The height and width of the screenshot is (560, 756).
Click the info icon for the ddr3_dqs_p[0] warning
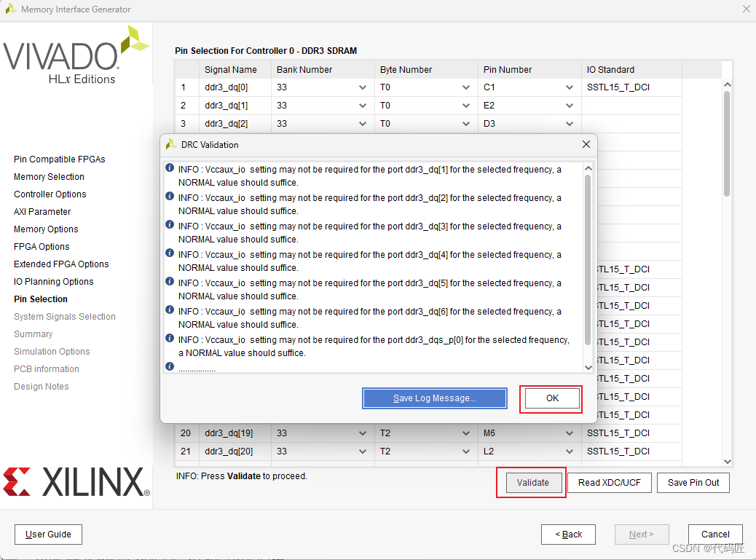click(x=169, y=337)
